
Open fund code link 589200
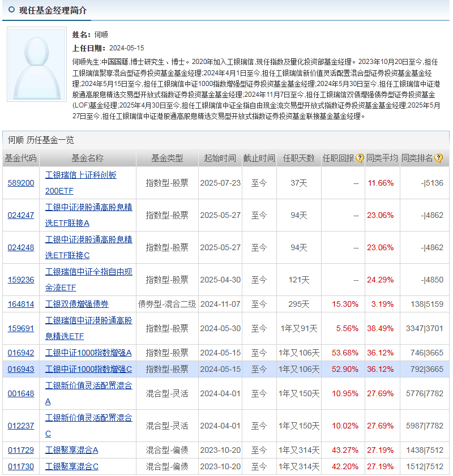tap(21, 183)
